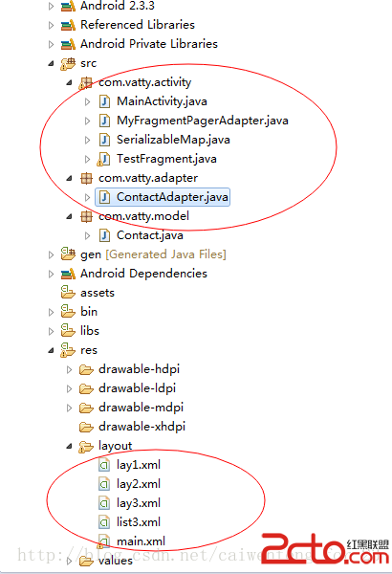Viewport: 392px width, 574px height.
Task: Click the src source folder icon
Action: click(x=68, y=64)
